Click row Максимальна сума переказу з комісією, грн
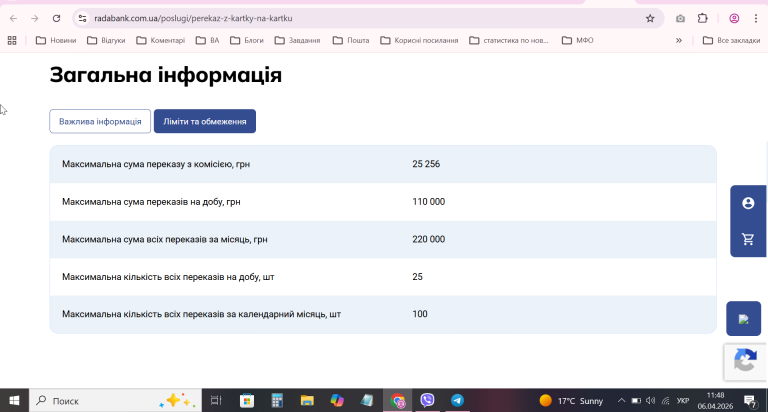Screen dimensions: 768x412 pos(383,164)
